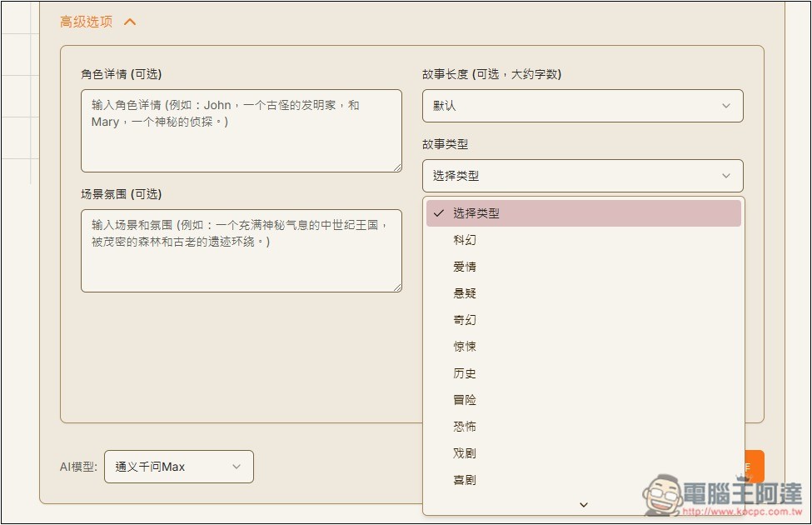This screenshot has height=525, width=812.
Task: Click the resize grip of 角色详情 box
Action: coord(397,167)
